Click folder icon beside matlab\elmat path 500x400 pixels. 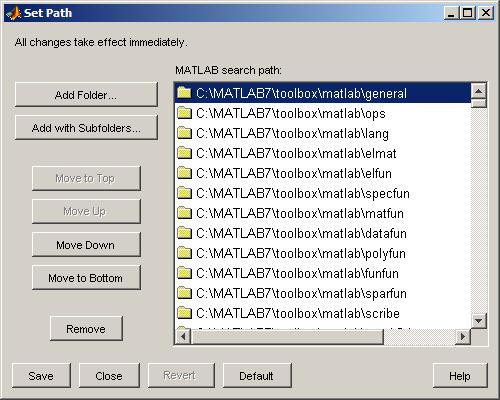click(184, 153)
